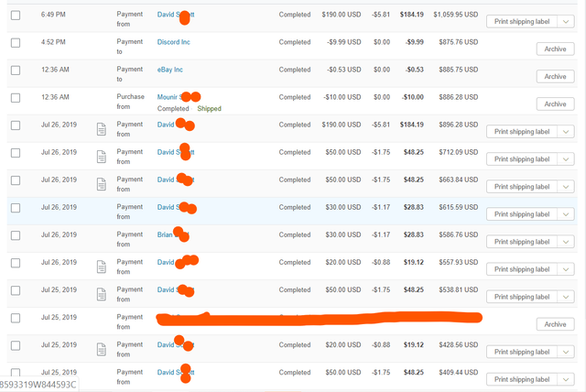
Task: Open note icon in $712.09 USD balance row
Action: pos(102,157)
